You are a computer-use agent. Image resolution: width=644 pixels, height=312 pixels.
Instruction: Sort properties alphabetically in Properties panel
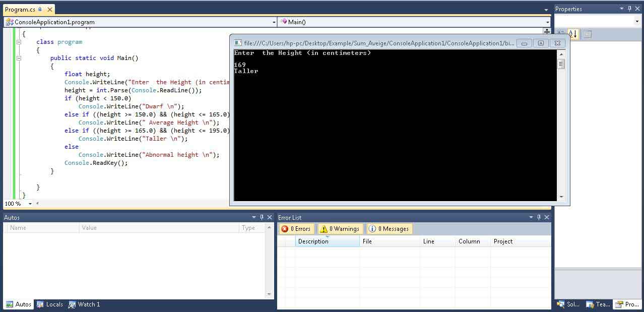(x=573, y=34)
